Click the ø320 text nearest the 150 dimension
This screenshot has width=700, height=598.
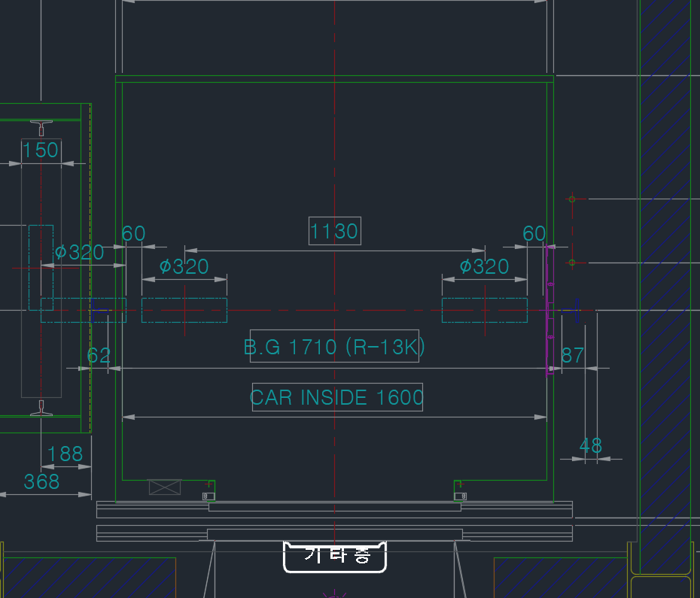tap(80, 253)
